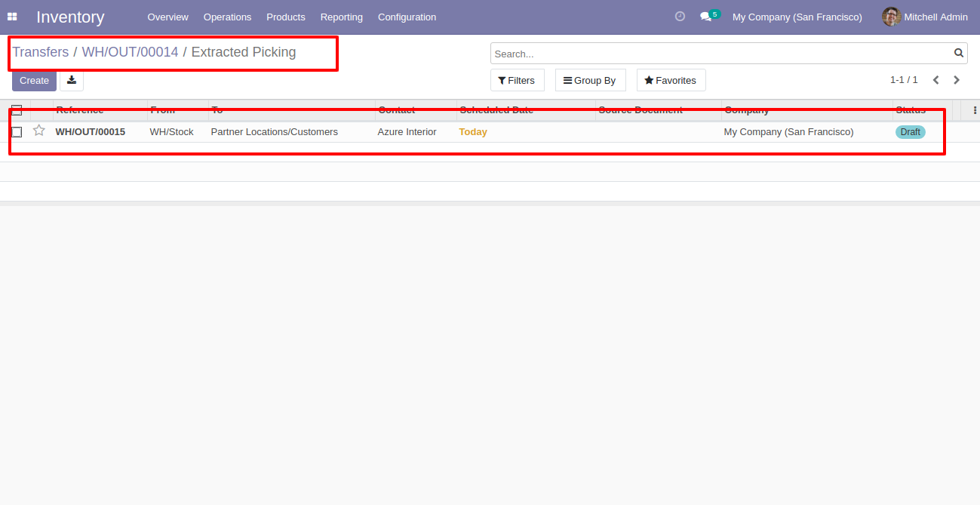Image resolution: width=980 pixels, height=505 pixels.
Task: Go back to WH/OUT/00014 breadcrumb
Action: 130,52
